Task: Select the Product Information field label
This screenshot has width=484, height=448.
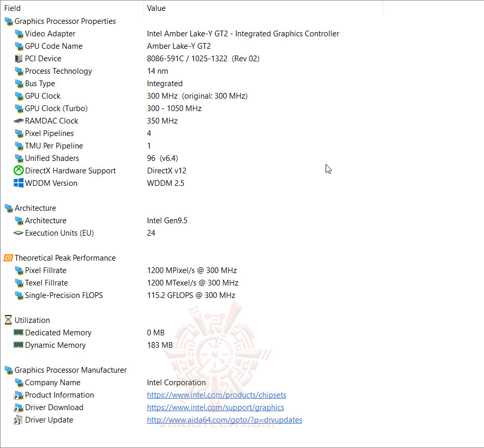Action: [59, 395]
